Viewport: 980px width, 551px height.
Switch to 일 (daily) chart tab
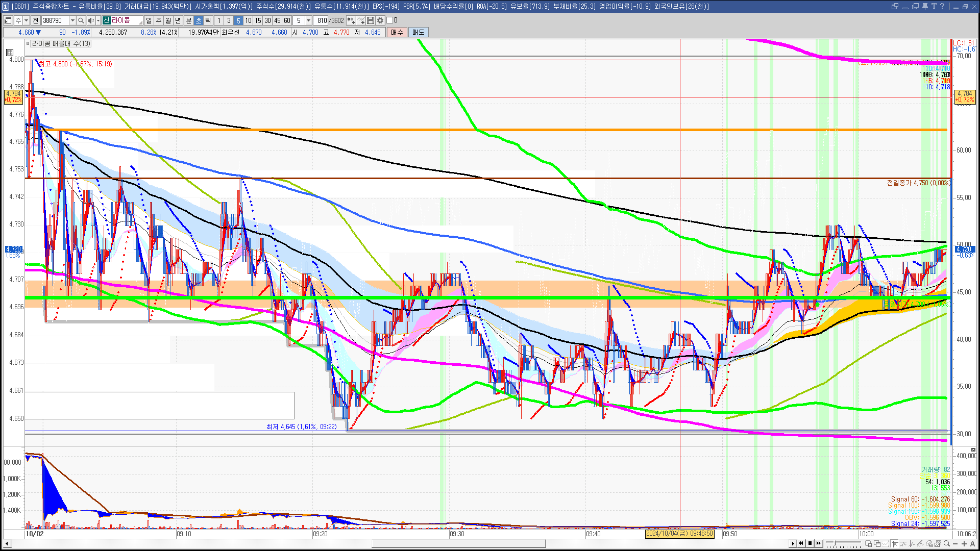[149, 20]
